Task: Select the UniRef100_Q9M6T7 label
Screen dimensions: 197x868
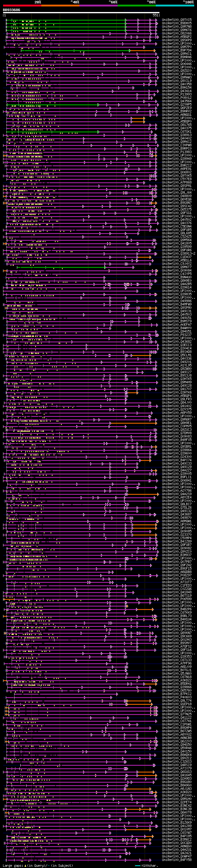Action: pos(176,267)
